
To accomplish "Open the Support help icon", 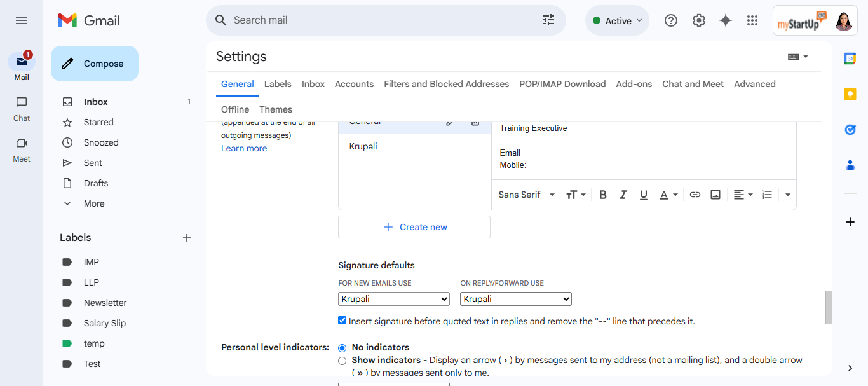I will (671, 20).
